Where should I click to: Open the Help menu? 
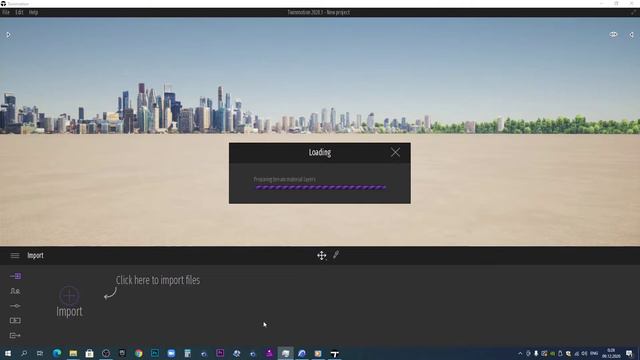coord(33,12)
